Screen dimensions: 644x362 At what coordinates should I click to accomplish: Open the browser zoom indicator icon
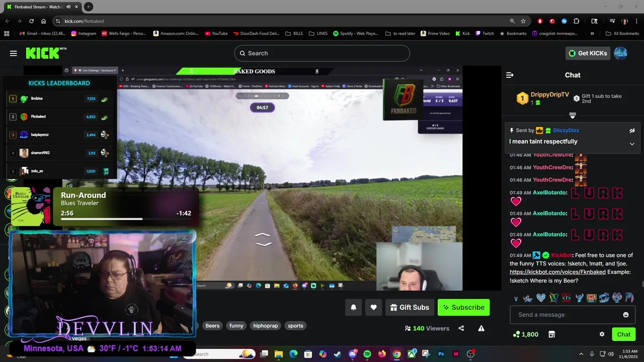(x=512, y=21)
